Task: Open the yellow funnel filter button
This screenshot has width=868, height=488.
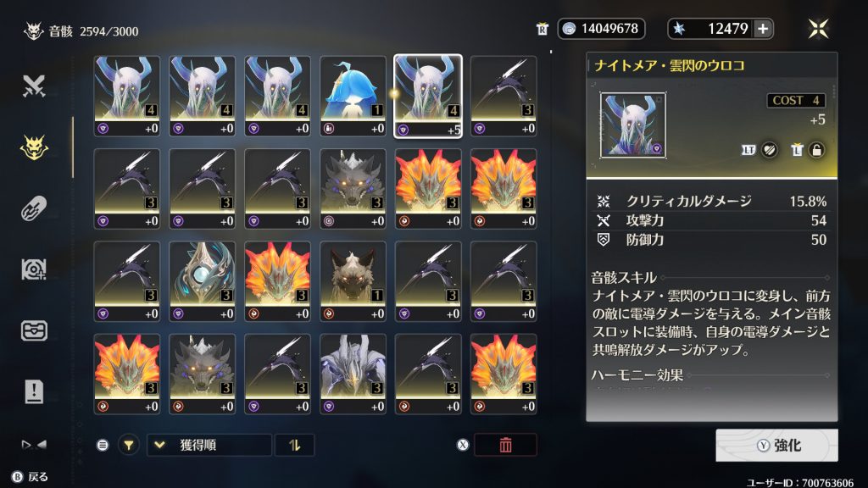Action: [129, 445]
